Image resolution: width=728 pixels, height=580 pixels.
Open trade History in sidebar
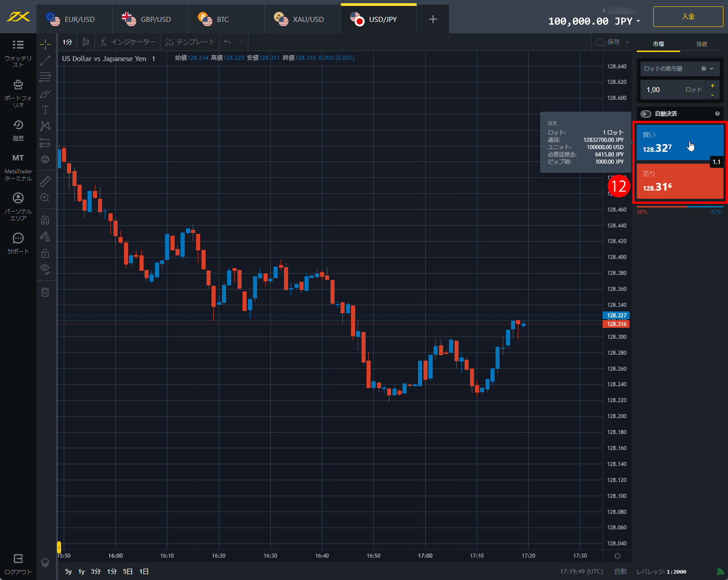click(x=18, y=130)
